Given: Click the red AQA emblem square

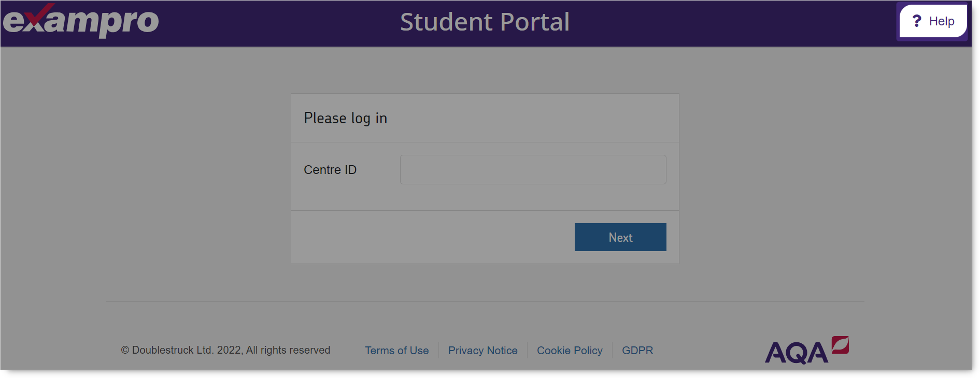Looking at the screenshot, I should 840,345.
